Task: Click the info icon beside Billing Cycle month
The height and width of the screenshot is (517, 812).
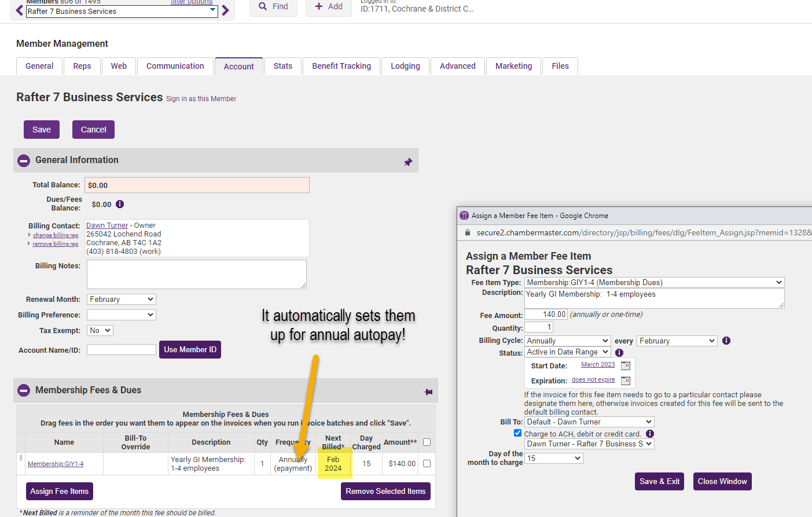Action: [x=726, y=341]
